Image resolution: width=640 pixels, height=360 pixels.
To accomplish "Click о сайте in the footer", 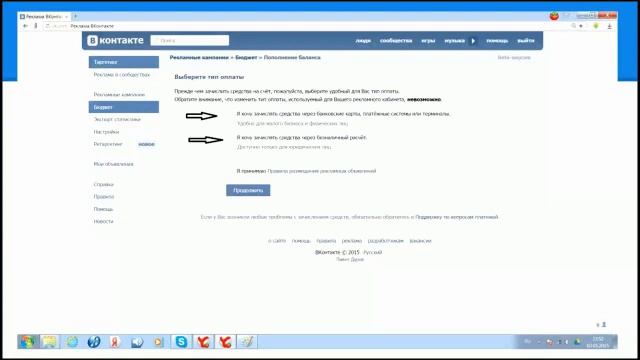I will tap(277, 241).
